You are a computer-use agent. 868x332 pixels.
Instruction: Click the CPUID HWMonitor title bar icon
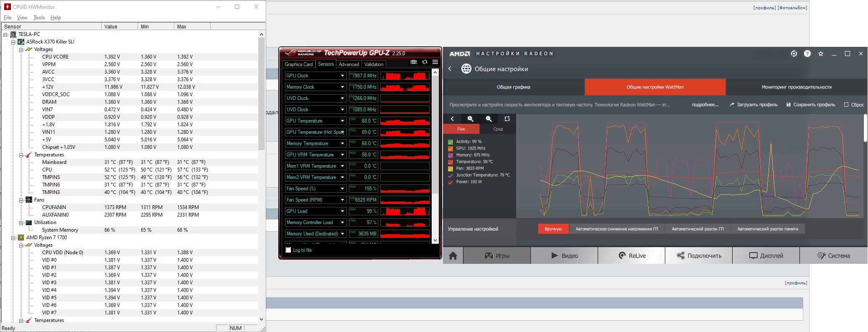pos(7,7)
